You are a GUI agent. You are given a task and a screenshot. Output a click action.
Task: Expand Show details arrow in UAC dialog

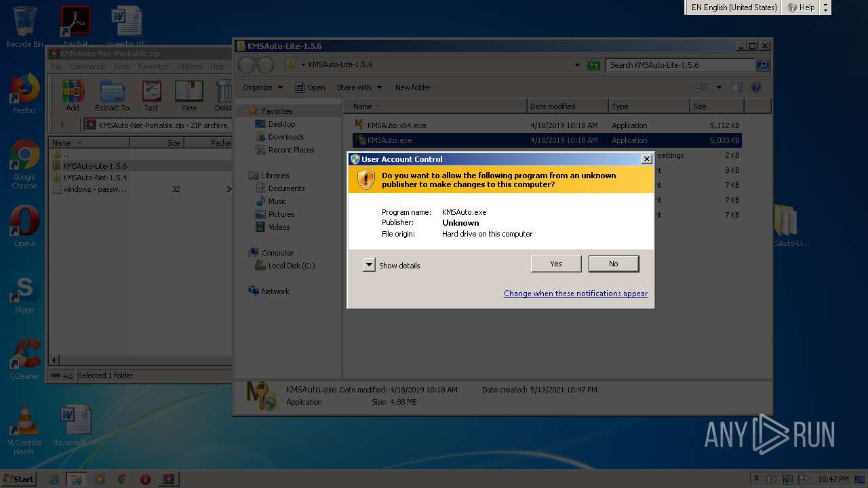[x=369, y=265]
